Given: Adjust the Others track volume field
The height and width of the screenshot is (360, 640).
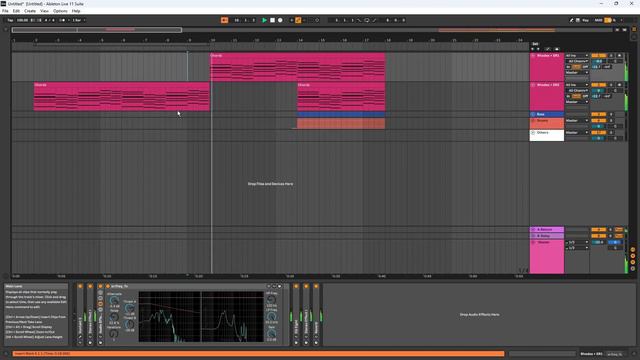Looking at the screenshot, I should pyautogui.click(x=598, y=138).
